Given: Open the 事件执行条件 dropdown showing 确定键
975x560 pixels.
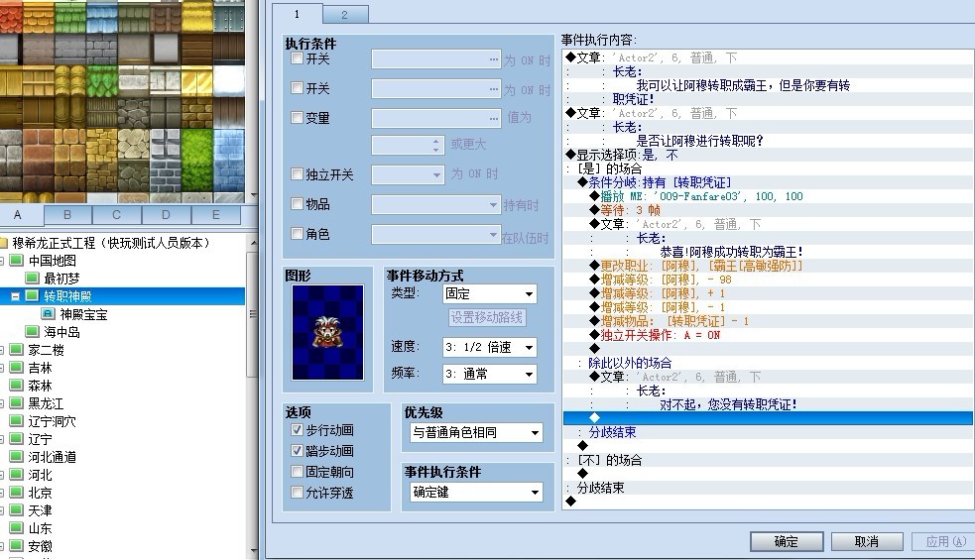Looking at the screenshot, I should (476, 492).
